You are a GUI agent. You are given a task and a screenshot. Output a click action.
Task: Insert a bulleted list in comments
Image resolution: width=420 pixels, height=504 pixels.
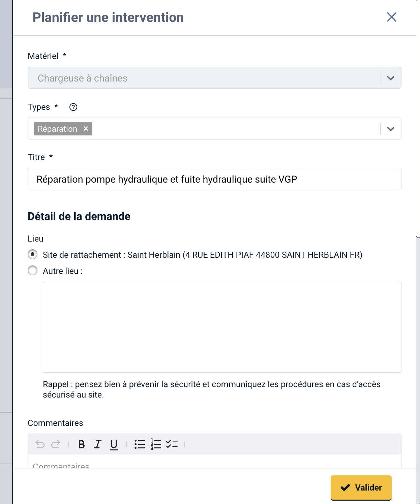coord(140,444)
